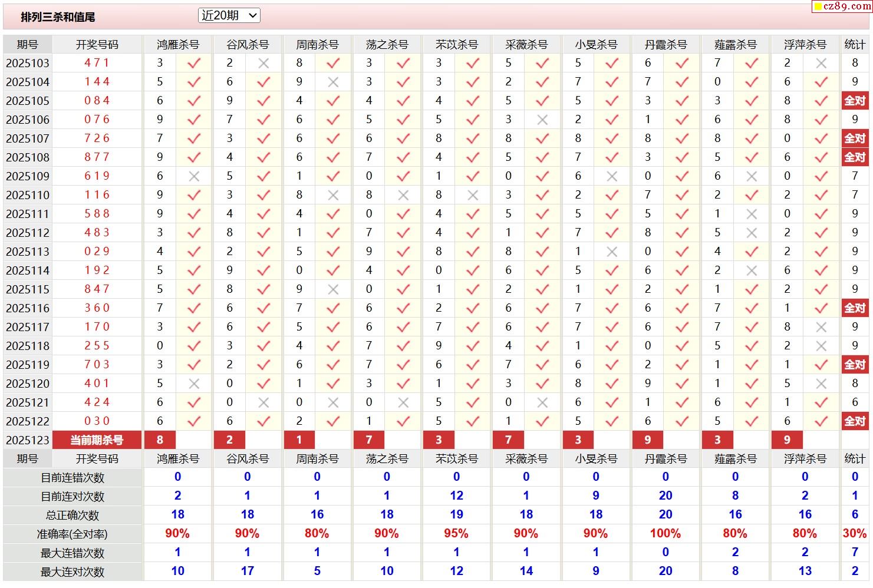Click the cross mark for 采薇杀号 in row 2025121
Screen dimensions: 873x588
tap(542, 402)
